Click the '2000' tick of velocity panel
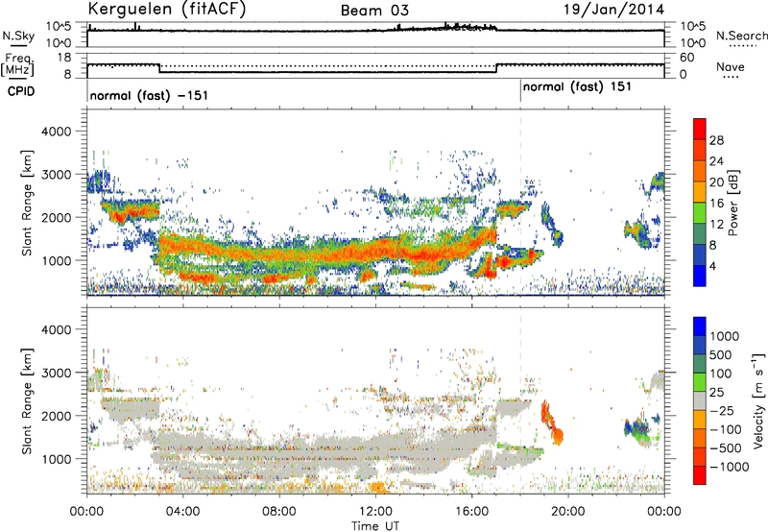 point(56,416)
